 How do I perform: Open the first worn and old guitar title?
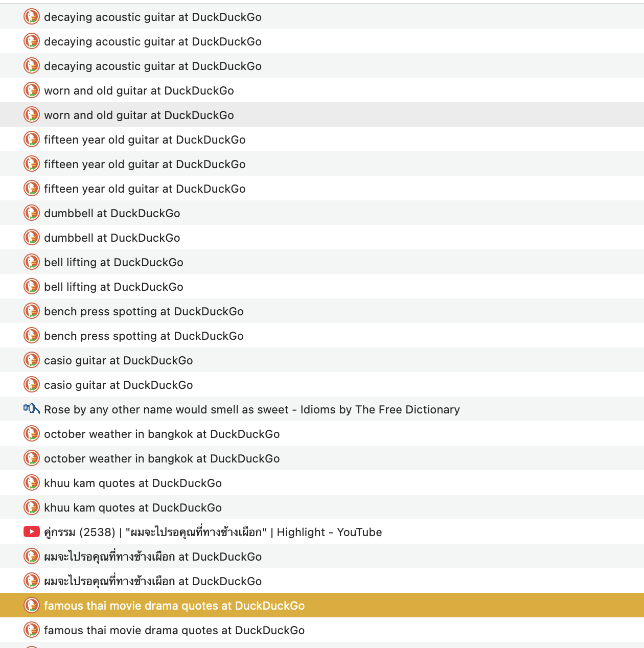tap(139, 90)
